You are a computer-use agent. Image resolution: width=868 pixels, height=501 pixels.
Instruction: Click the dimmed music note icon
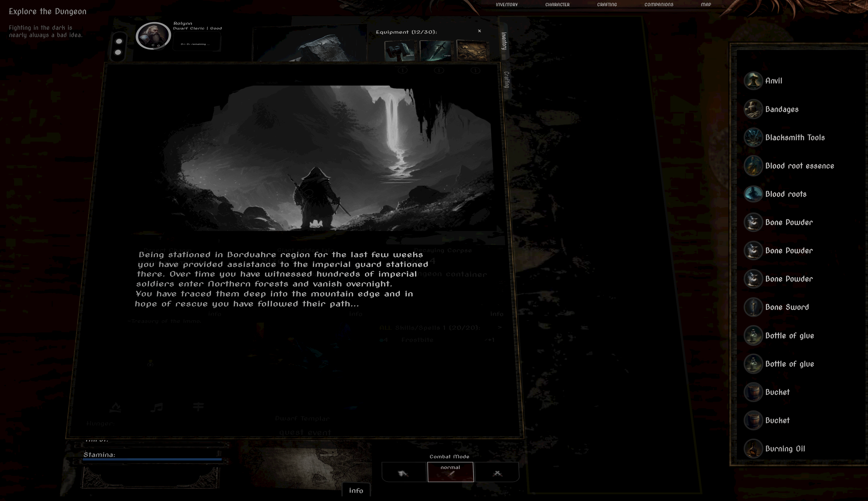click(x=157, y=407)
